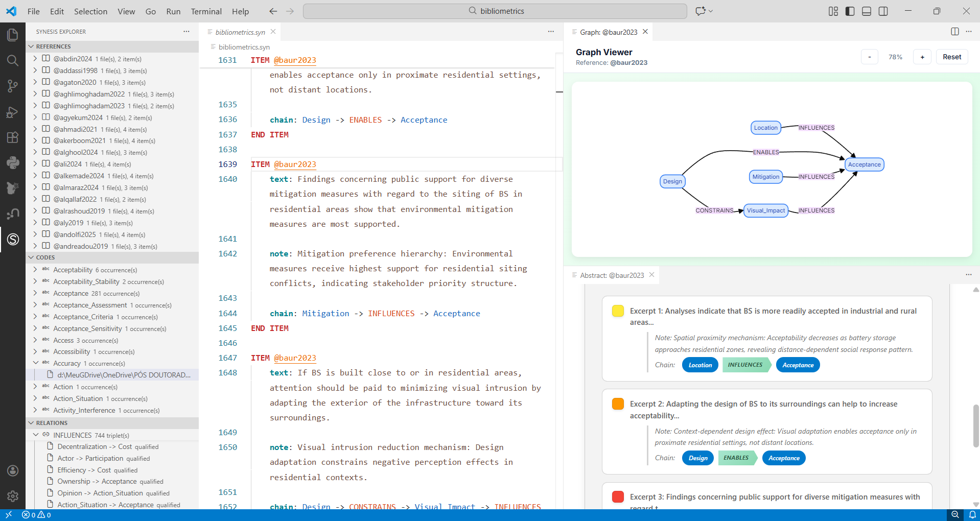Open the Extensions view icon
This screenshot has height=521, width=980.
click(13, 137)
